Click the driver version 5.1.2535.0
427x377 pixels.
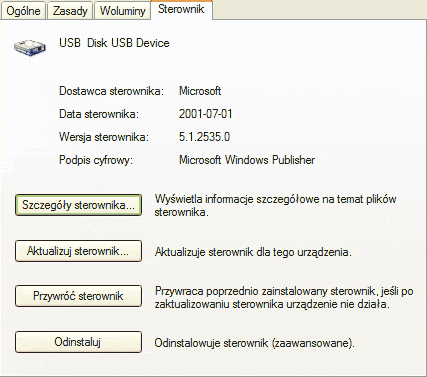[204, 137]
